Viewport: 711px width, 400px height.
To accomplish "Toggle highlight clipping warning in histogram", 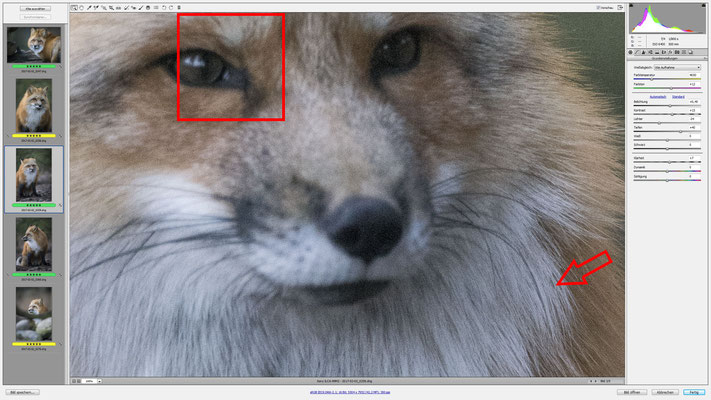I will point(703,6).
